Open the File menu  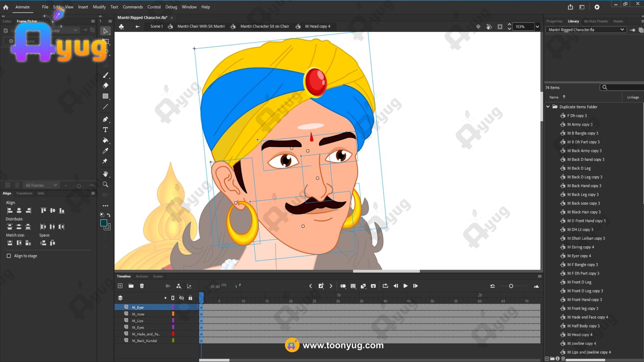(x=45, y=7)
